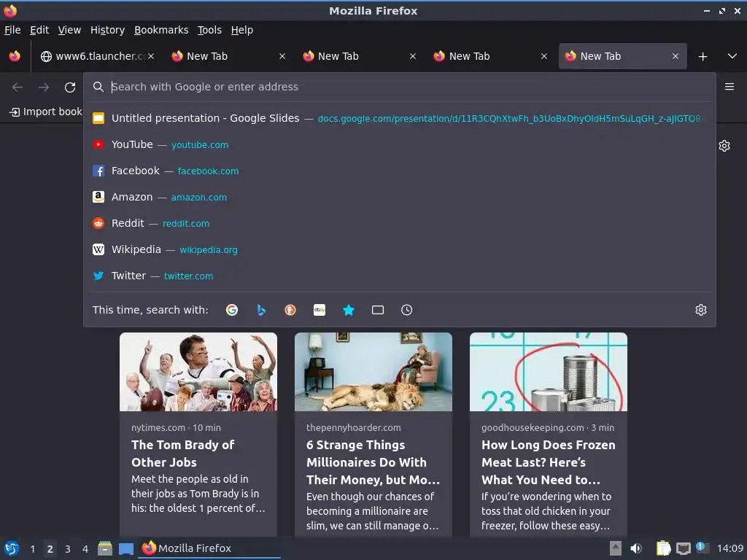The width and height of the screenshot is (747, 560).
Task: Select YouTube suggestion in address dropdown
Action: [x=399, y=144]
